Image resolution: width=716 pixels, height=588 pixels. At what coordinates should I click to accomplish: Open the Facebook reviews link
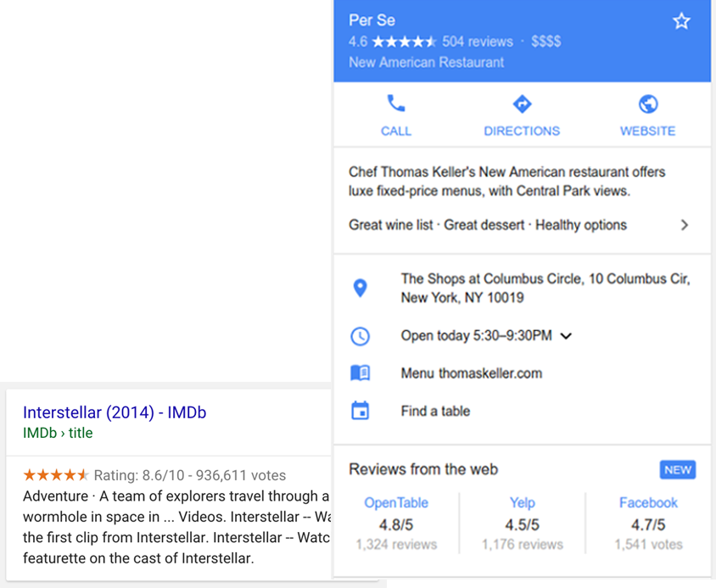[648, 502]
